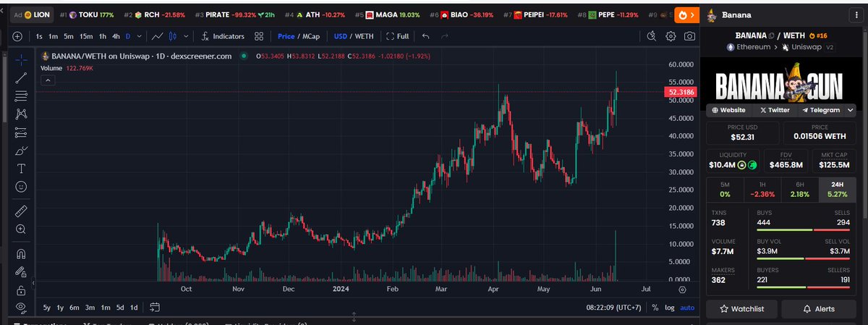Click the add symbol plus icon
This screenshot has width=868, height=325.
17,36
